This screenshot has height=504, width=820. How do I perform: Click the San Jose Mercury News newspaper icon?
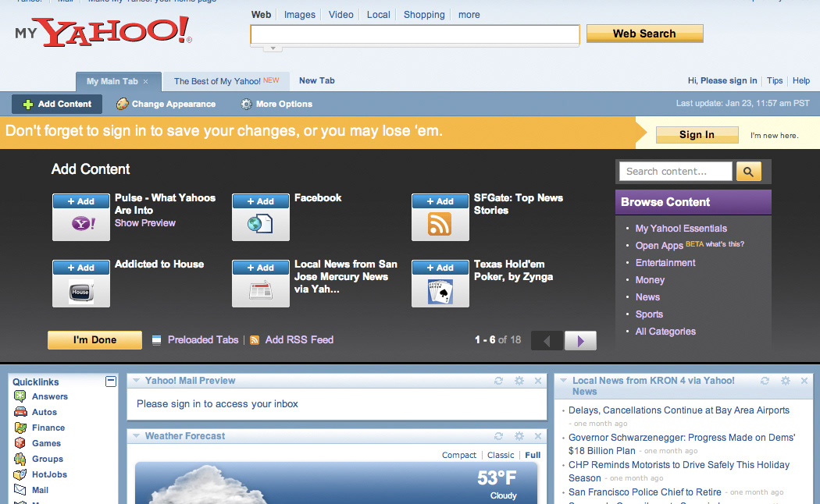coord(261,290)
